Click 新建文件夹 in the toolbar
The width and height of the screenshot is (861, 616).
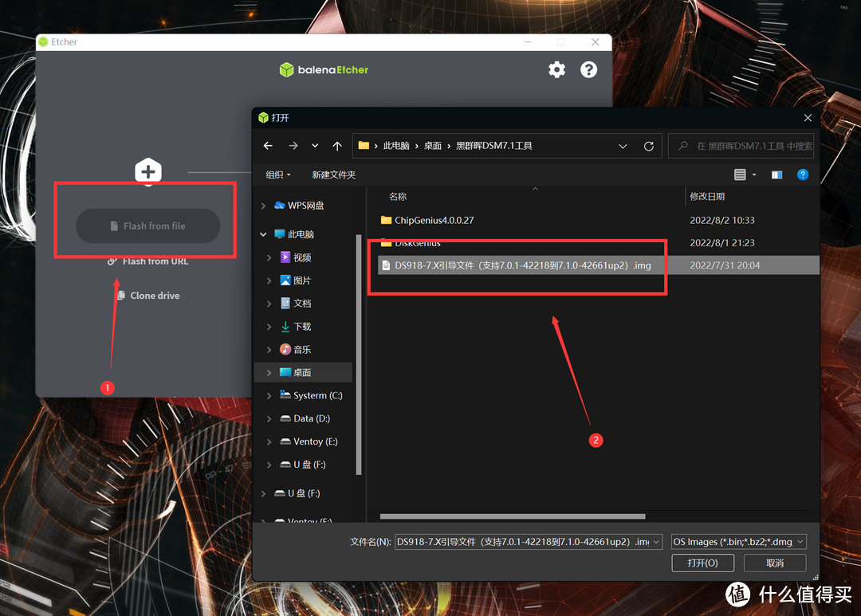[333, 175]
